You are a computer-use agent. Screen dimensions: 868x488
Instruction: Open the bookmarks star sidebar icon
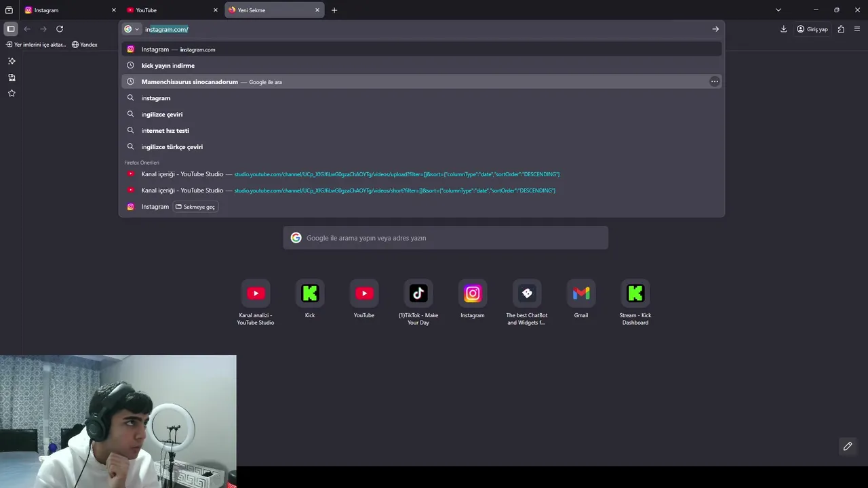click(x=12, y=94)
